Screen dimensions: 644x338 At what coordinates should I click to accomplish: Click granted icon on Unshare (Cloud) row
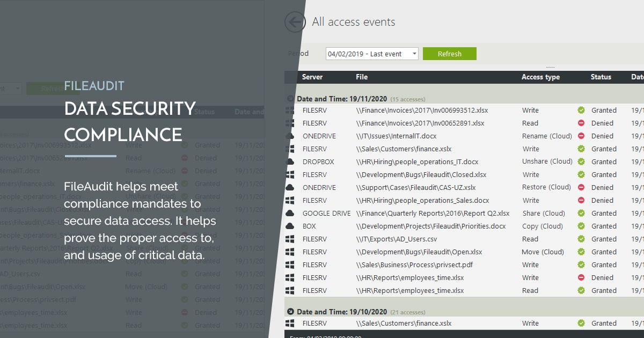(x=581, y=162)
